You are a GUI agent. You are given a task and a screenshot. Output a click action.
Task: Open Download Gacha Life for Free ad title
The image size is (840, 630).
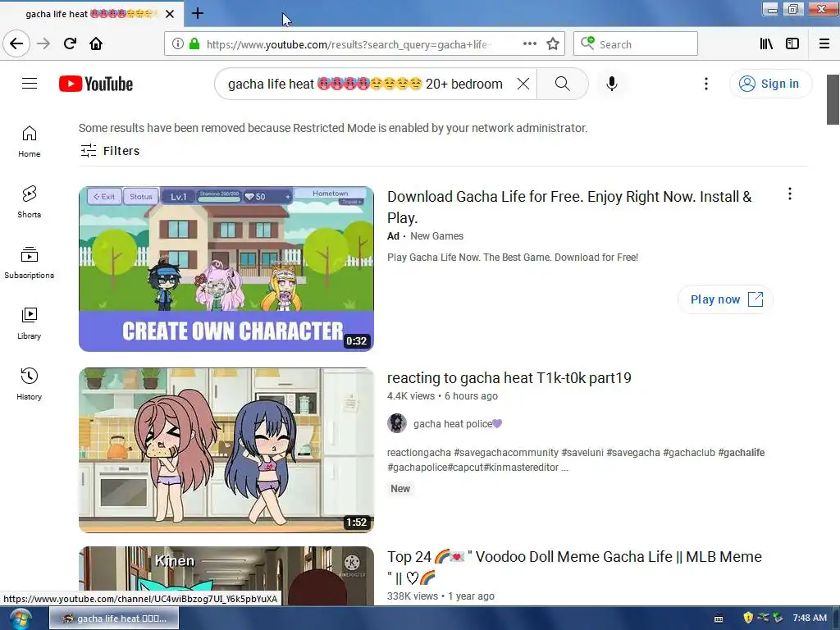coord(569,208)
